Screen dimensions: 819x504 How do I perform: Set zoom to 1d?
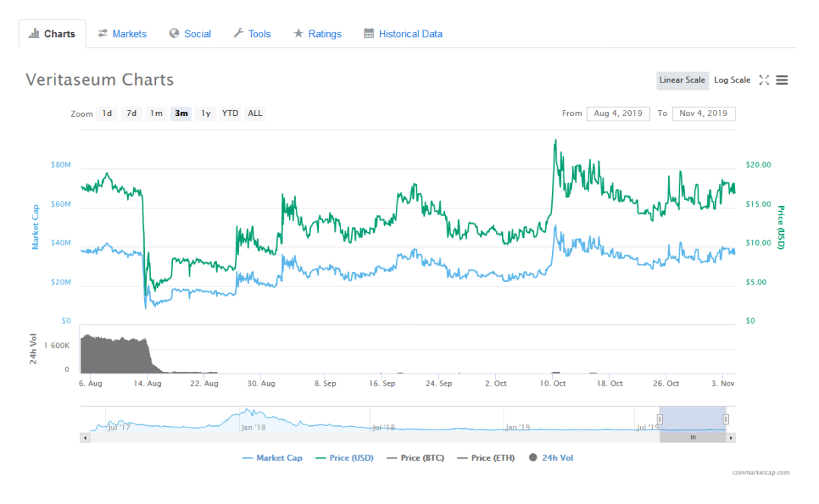pos(107,114)
